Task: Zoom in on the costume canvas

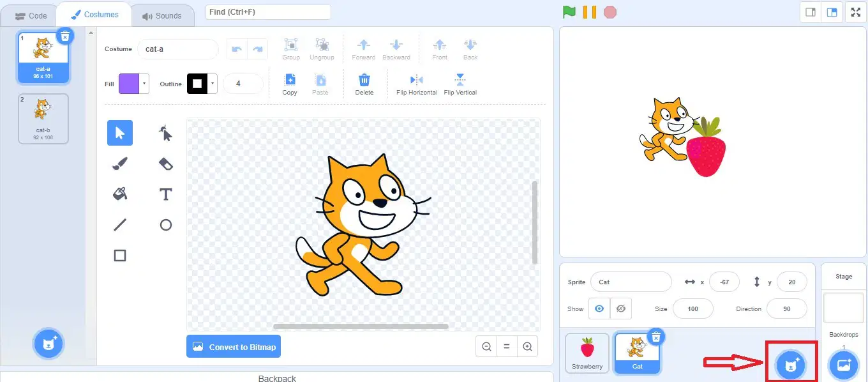Action: point(527,346)
